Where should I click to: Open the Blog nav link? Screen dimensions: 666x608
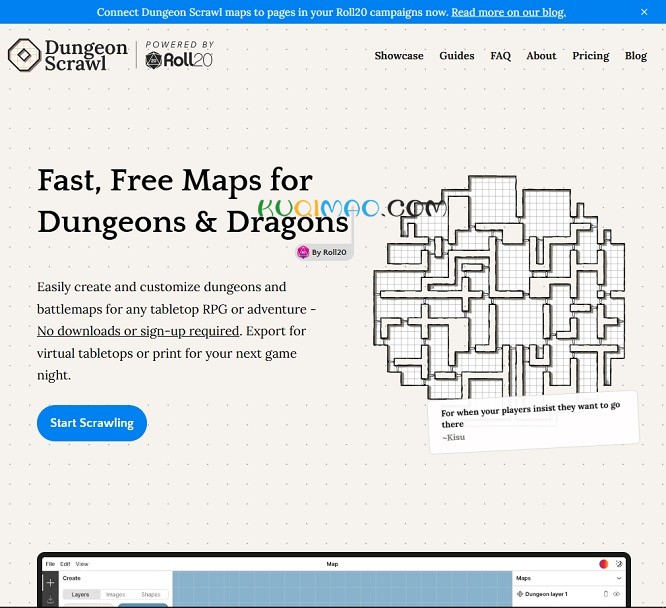click(x=635, y=56)
